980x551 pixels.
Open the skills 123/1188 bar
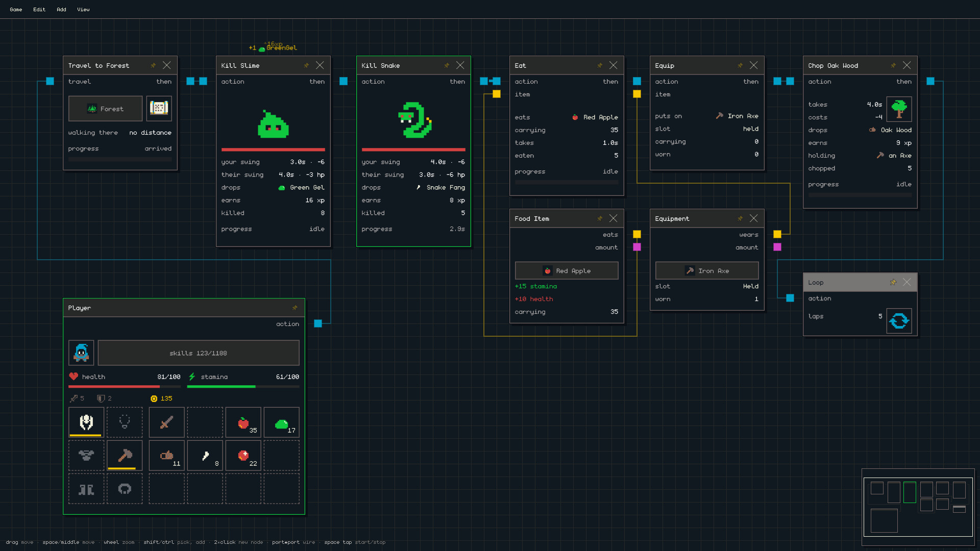(199, 353)
